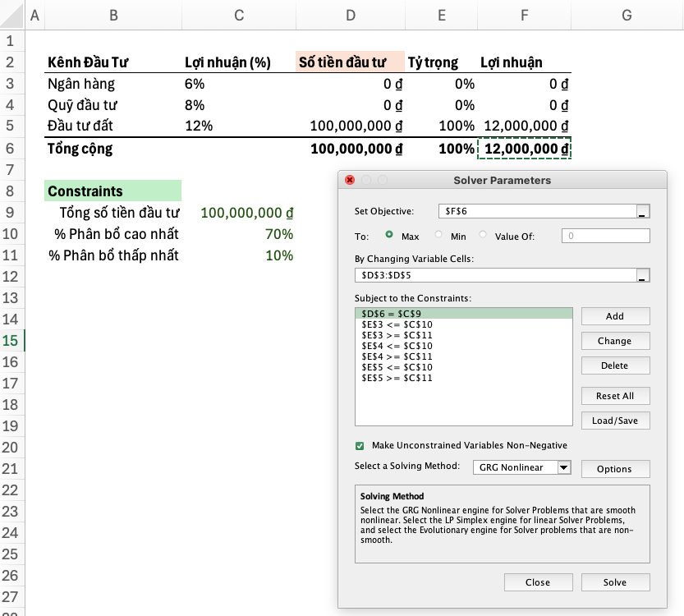Click the select-all corner triangle of the sheet
This screenshot has width=684, height=616.
[12, 16]
